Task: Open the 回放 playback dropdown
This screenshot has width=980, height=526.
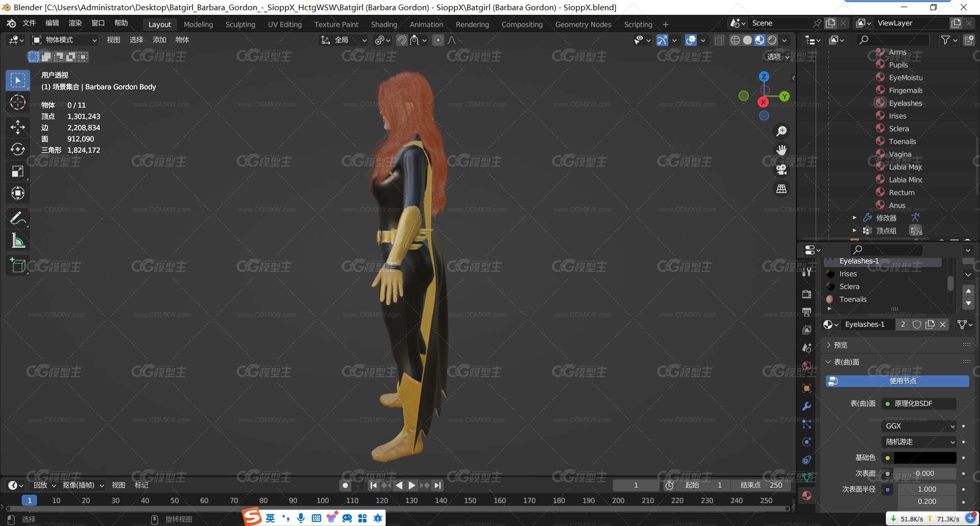Action: coord(44,486)
